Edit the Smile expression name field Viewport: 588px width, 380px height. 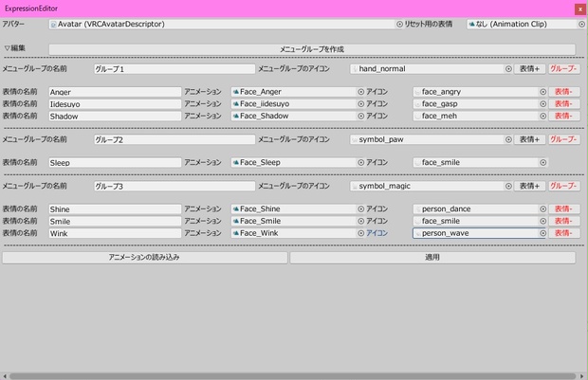coord(115,221)
